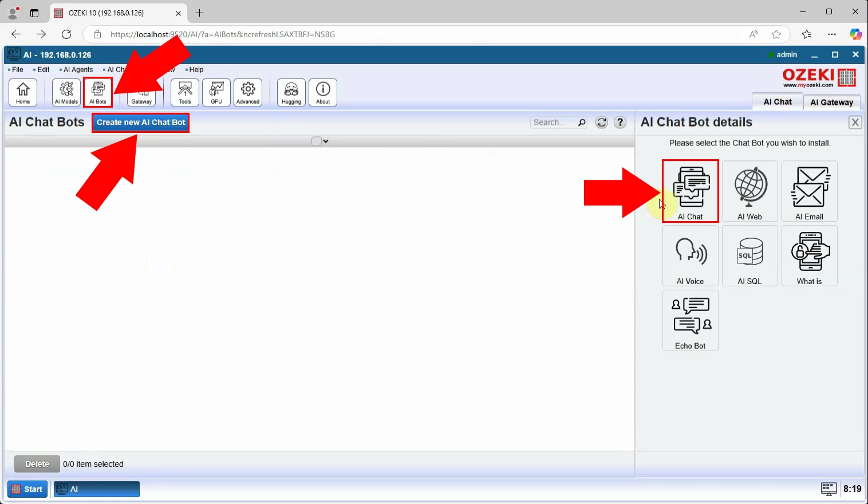Image resolution: width=868 pixels, height=504 pixels.
Task: Click the AI taskbar window button
Action: pyautogui.click(x=97, y=489)
